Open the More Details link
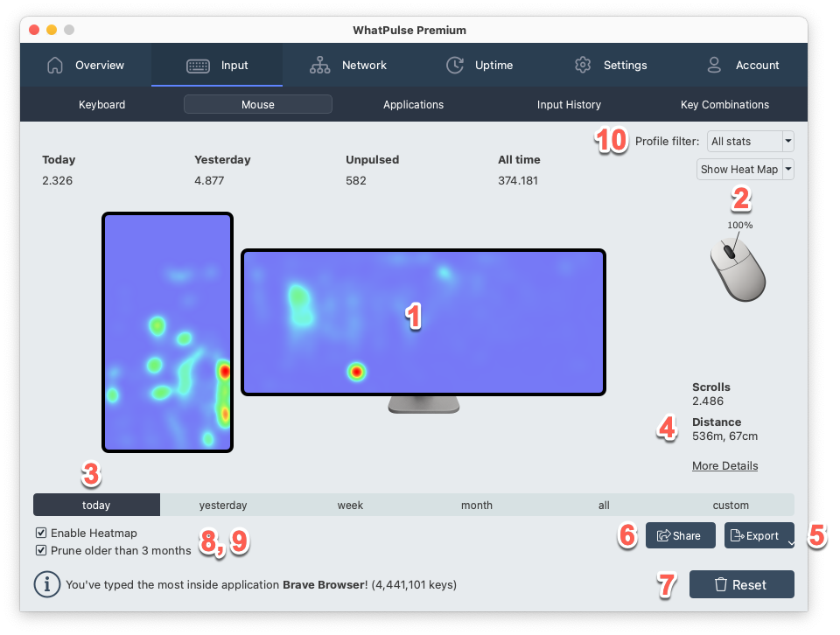 point(724,465)
